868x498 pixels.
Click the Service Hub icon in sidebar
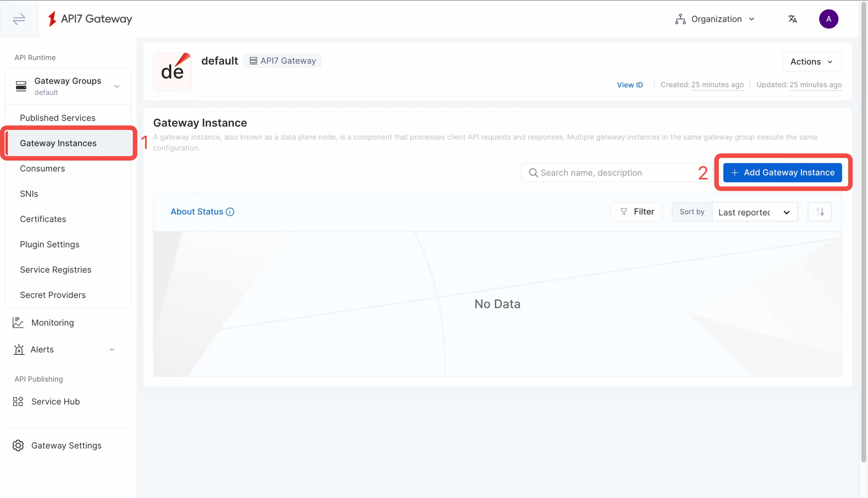click(18, 401)
